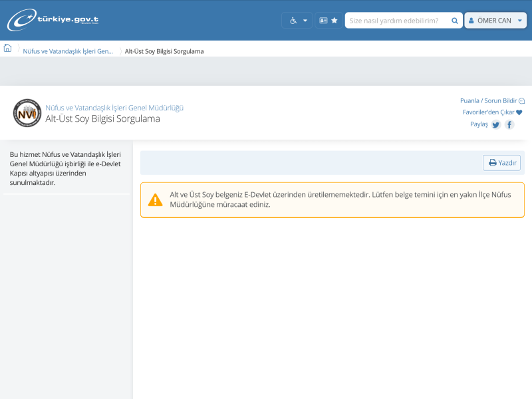This screenshot has width=532, height=399.
Task: Click the Yazdır print button
Action: click(x=502, y=163)
